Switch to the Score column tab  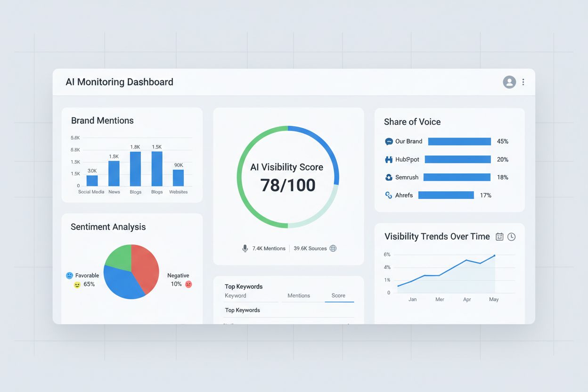[339, 295]
